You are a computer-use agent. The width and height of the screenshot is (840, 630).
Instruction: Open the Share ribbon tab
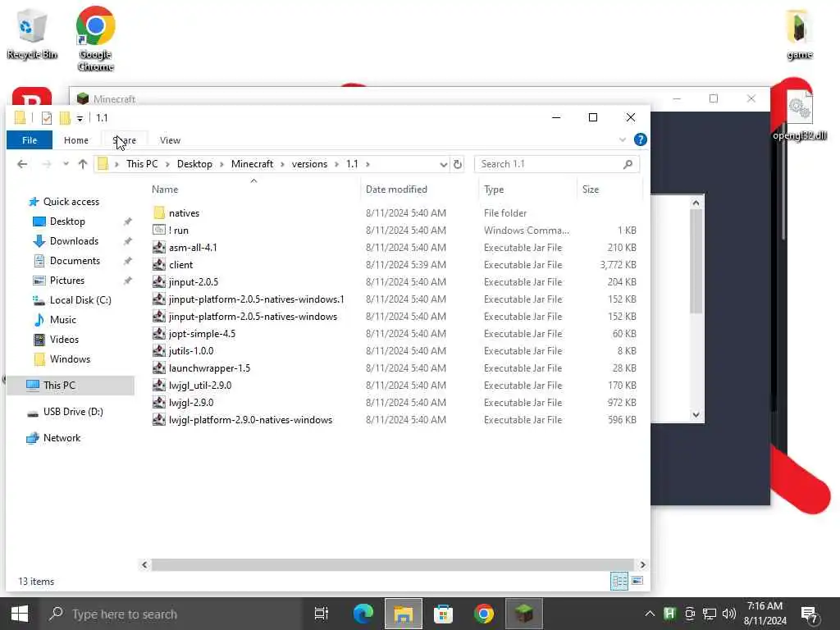coord(125,139)
